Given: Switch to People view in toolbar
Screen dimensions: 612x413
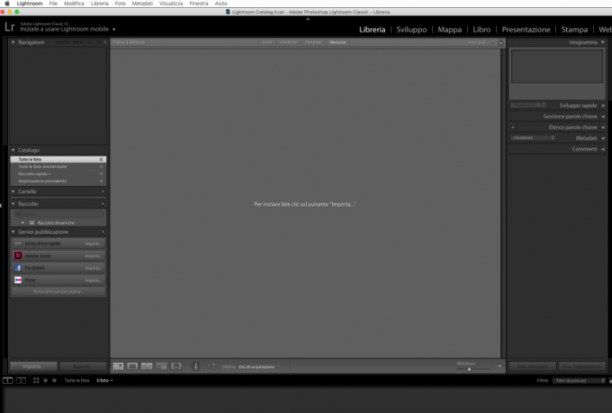Looking at the screenshot, I should click(176, 366).
